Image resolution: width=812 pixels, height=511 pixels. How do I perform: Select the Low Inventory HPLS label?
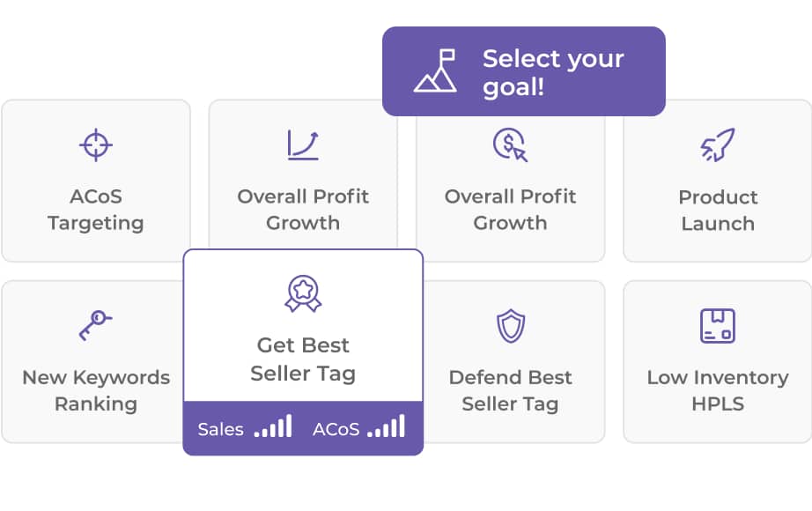[x=718, y=390]
